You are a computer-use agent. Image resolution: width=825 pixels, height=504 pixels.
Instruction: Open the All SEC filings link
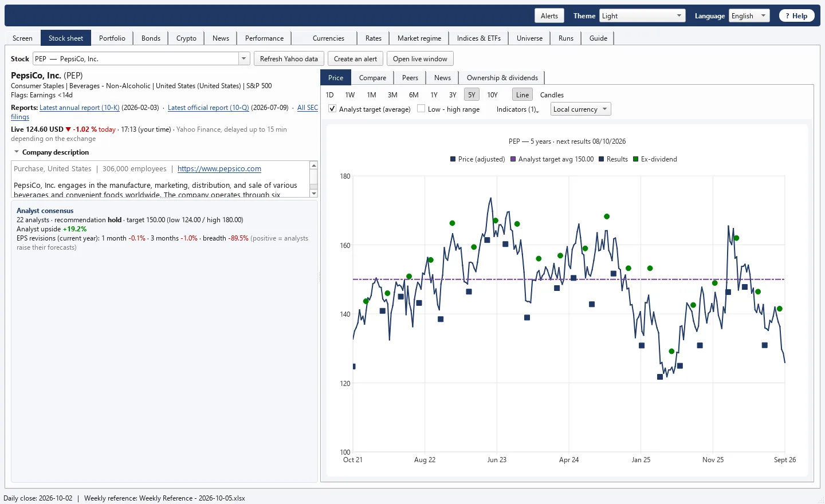point(307,108)
